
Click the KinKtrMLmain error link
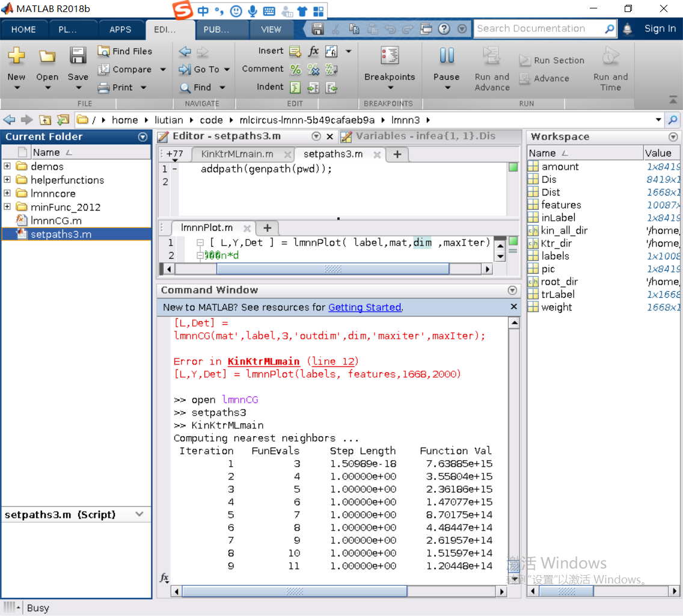tap(263, 362)
